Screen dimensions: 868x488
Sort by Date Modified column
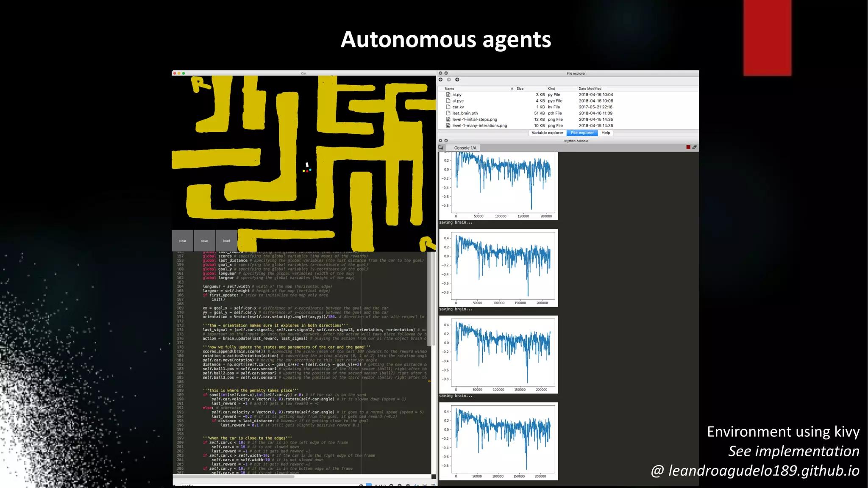[590, 89]
